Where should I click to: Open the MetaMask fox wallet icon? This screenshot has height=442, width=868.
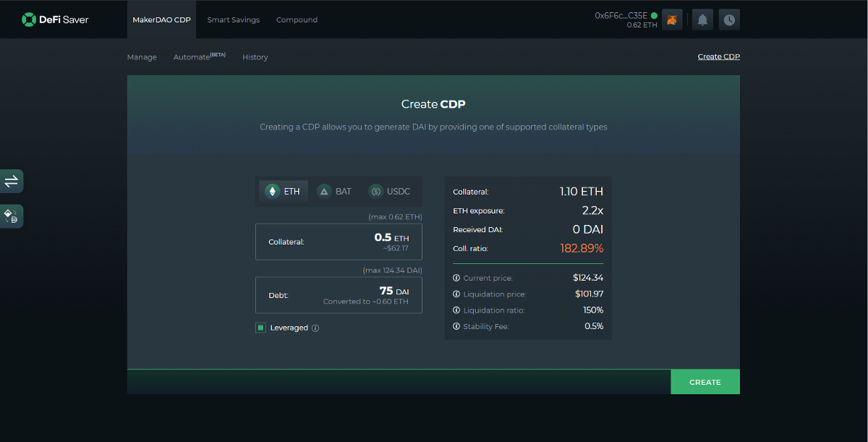click(x=673, y=20)
